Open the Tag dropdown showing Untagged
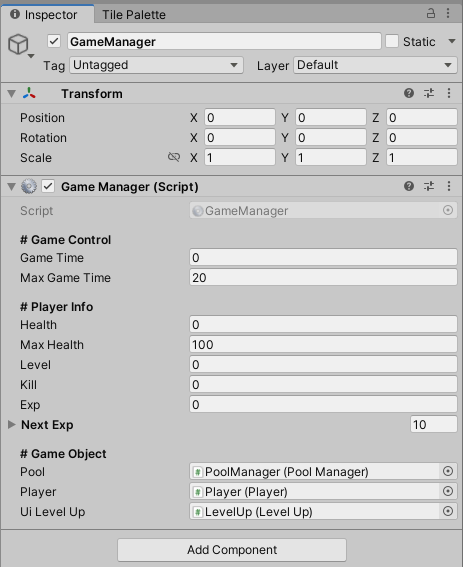This screenshot has height=567, width=463. tap(156, 65)
